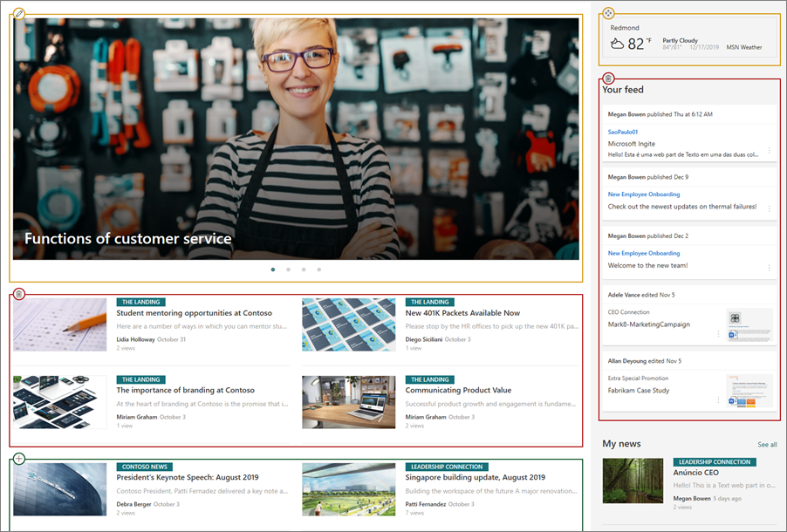Open 'New 401K Packets Available Now' article
The image size is (787, 532).
[x=462, y=313]
